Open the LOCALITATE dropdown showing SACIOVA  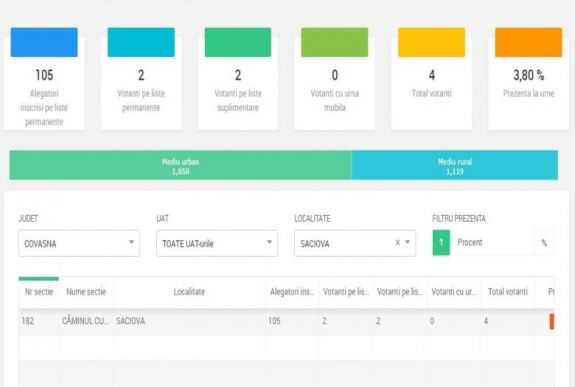(355, 243)
